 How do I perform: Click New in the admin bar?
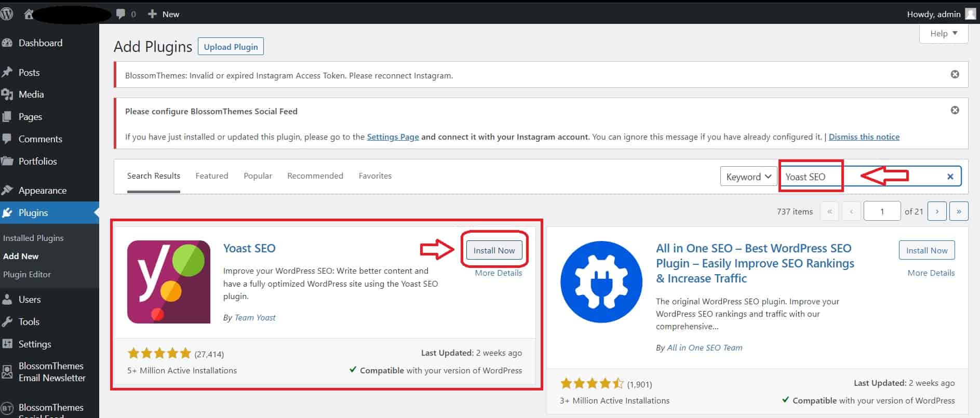164,14
